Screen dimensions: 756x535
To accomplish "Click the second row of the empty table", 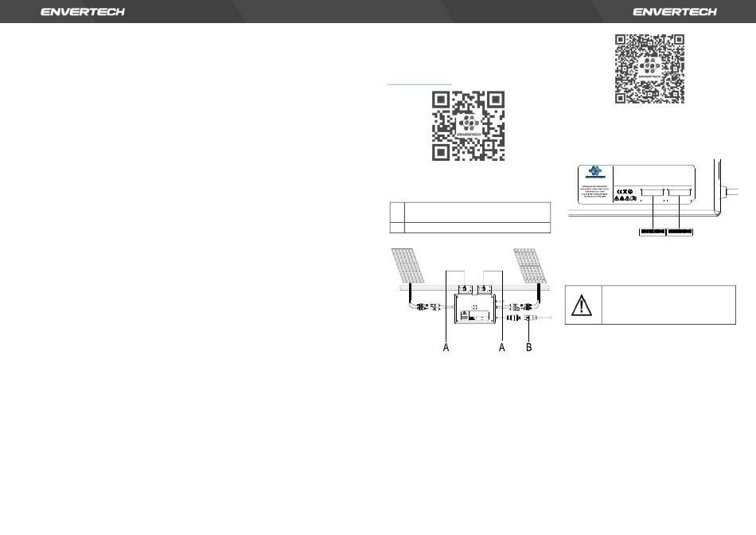I will (476, 228).
